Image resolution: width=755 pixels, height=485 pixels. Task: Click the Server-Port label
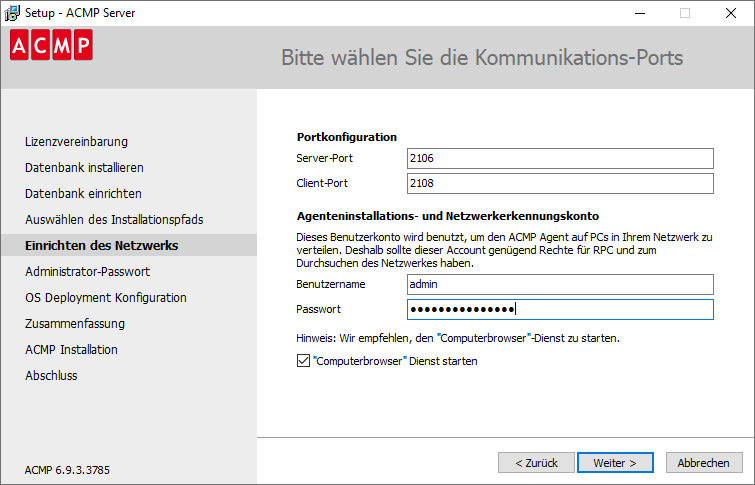(325, 158)
